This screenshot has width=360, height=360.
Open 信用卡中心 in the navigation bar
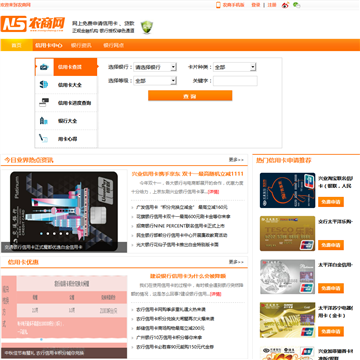tap(49, 45)
